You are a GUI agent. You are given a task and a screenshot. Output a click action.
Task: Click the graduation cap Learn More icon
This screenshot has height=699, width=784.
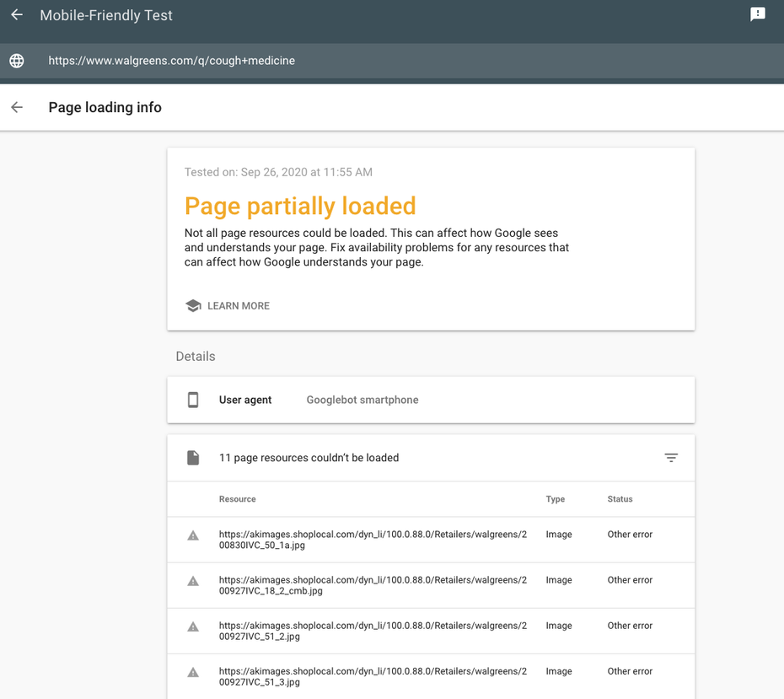[193, 305]
